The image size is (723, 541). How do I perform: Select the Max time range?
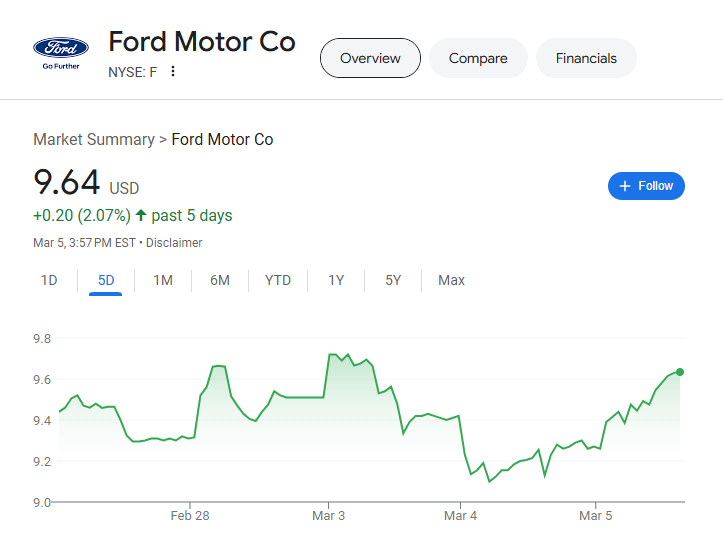[451, 280]
